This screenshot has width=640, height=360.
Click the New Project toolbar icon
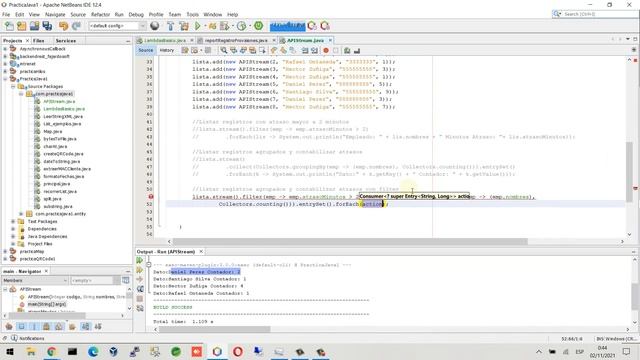tap(22, 26)
